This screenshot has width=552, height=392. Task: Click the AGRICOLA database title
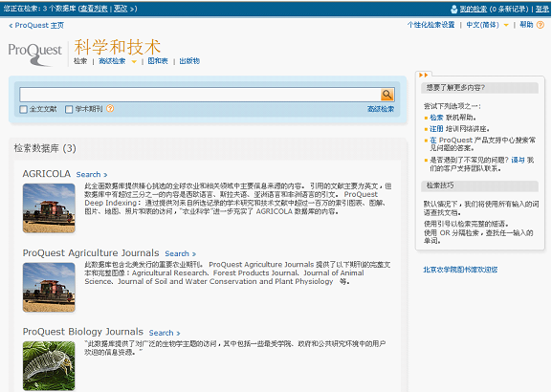47,174
